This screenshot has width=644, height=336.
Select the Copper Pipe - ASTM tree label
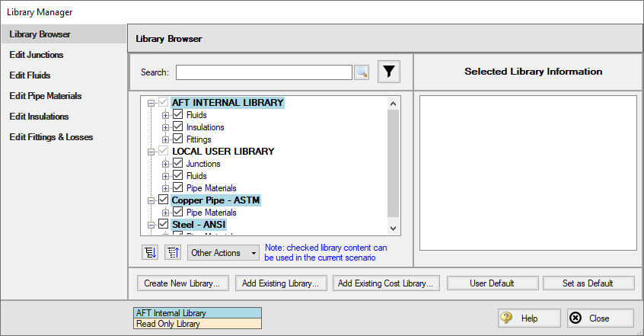point(215,200)
